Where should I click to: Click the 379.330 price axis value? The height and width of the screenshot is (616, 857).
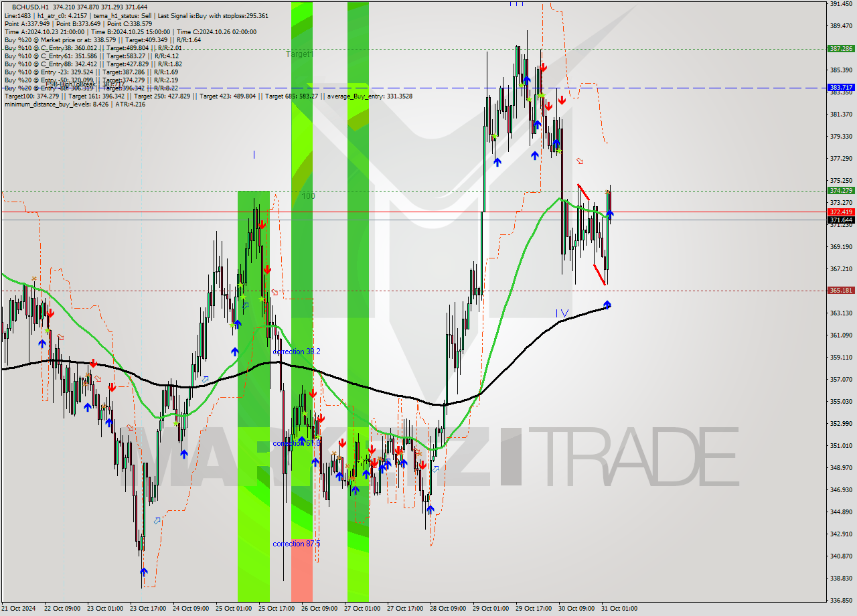(x=840, y=137)
